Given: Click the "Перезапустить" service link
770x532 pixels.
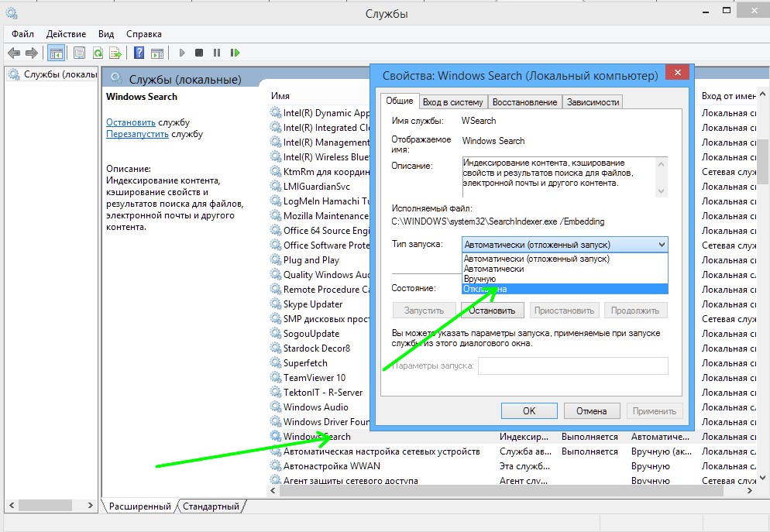Looking at the screenshot, I should coord(137,134).
